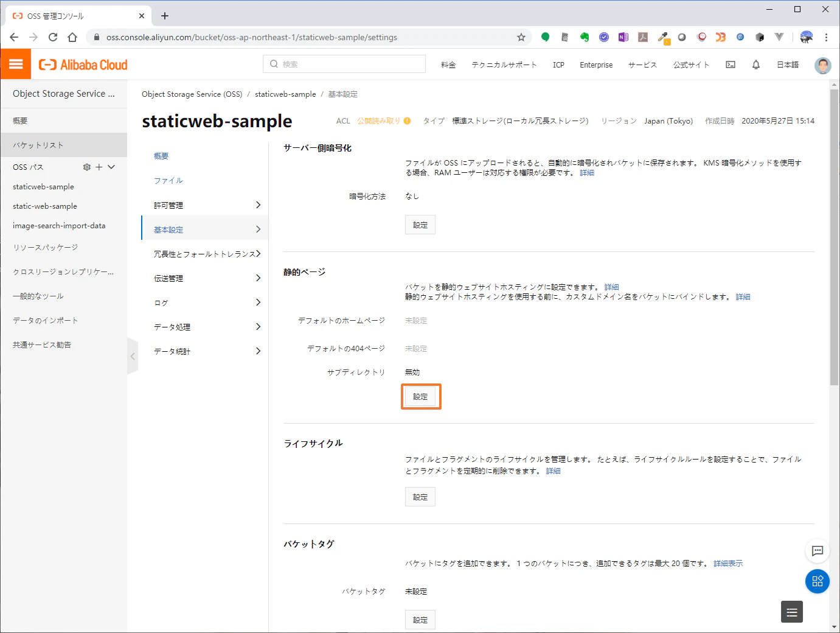840x633 pixels.
Task: Open the chat feedback floating icon
Action: (817, 551)
